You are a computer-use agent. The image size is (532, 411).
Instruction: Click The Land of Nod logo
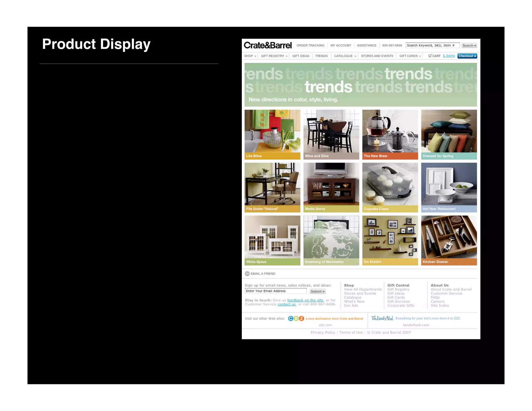click(x=382, y=318)
